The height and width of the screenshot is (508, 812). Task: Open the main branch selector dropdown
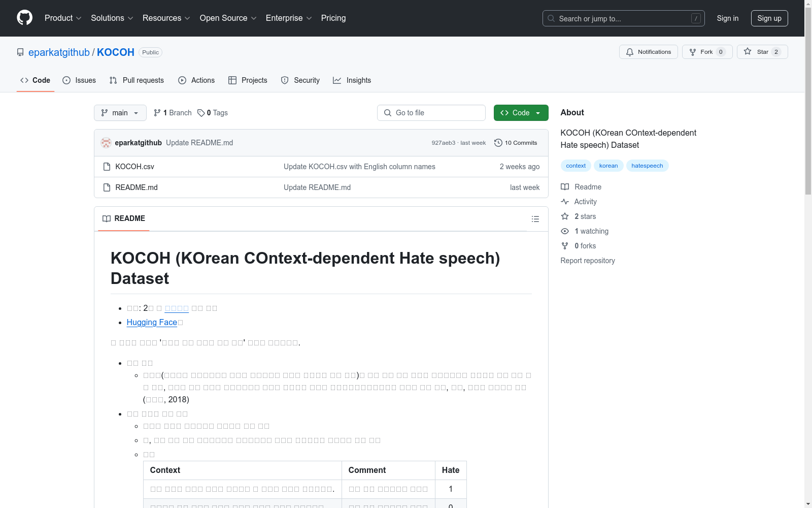click(x=120, y=113)
